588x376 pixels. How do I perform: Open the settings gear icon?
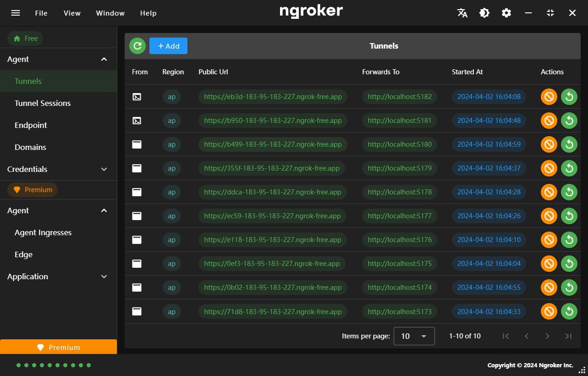[x=506, y=13]
